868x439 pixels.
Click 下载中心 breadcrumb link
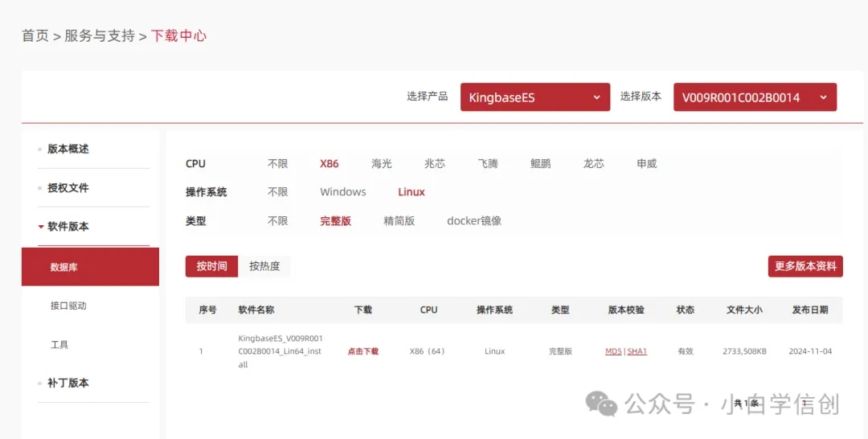point(178,36)
